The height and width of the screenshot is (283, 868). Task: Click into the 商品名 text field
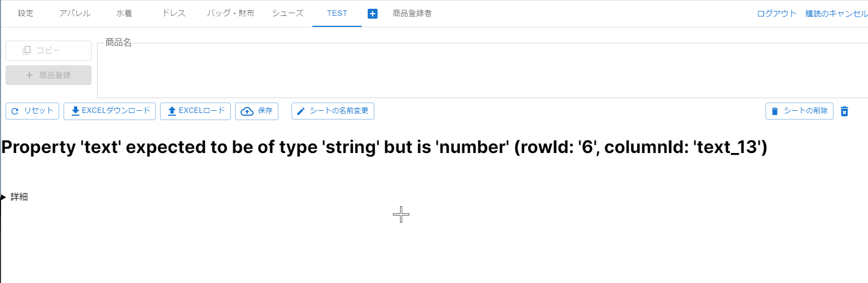pyautogui.click(x=482, y=70)
